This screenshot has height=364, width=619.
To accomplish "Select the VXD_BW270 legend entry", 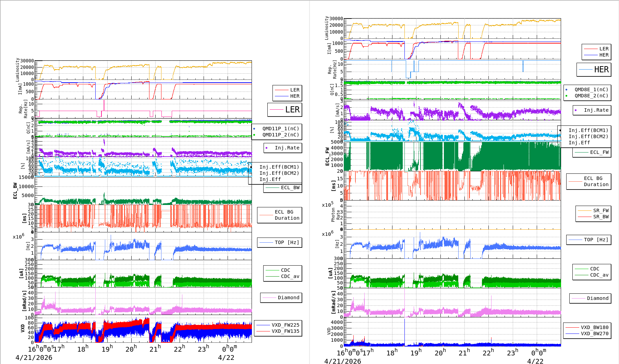I will (594, 333).
